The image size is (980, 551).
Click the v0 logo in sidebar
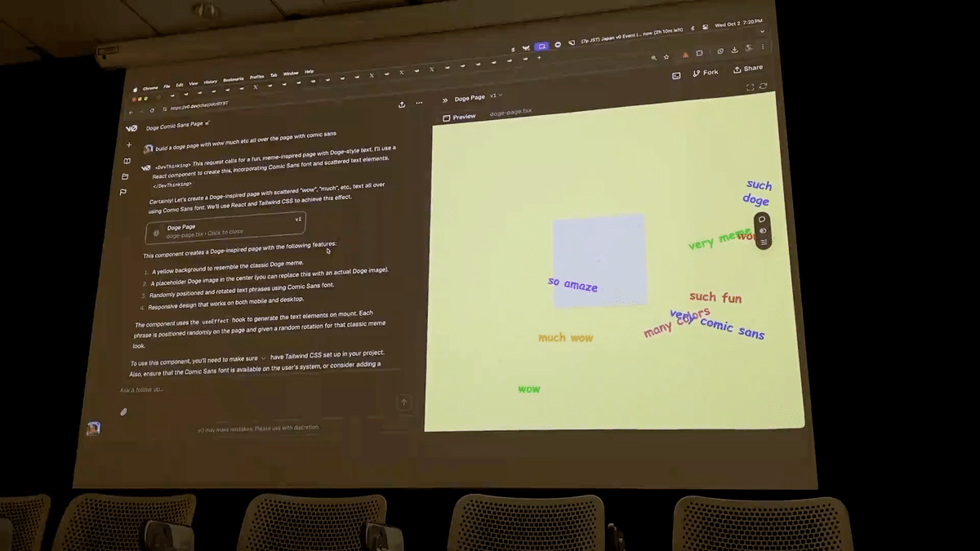pos(131,128)
